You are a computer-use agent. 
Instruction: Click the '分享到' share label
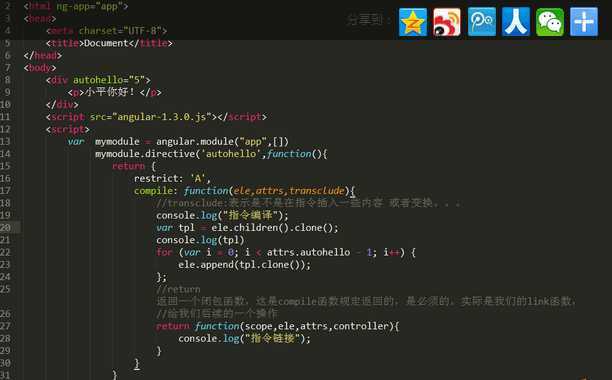coord(368,20)
